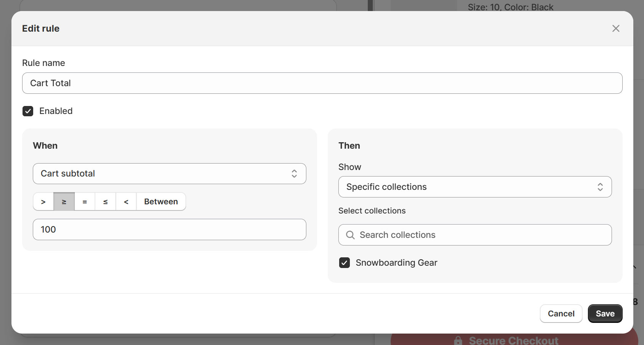Open the Cart subtotal condition dropdown

click(x=169, y=174)
